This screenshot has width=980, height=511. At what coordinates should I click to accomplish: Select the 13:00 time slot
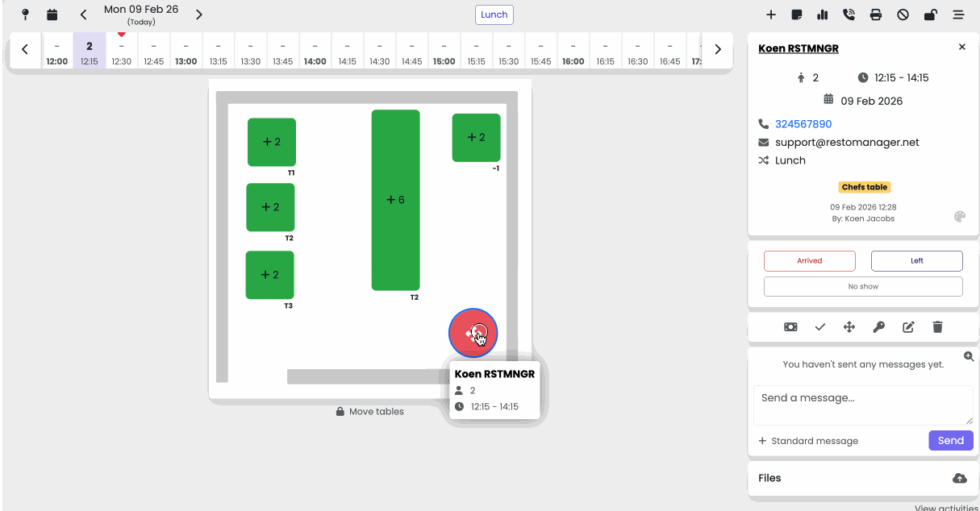click(186, 53)
